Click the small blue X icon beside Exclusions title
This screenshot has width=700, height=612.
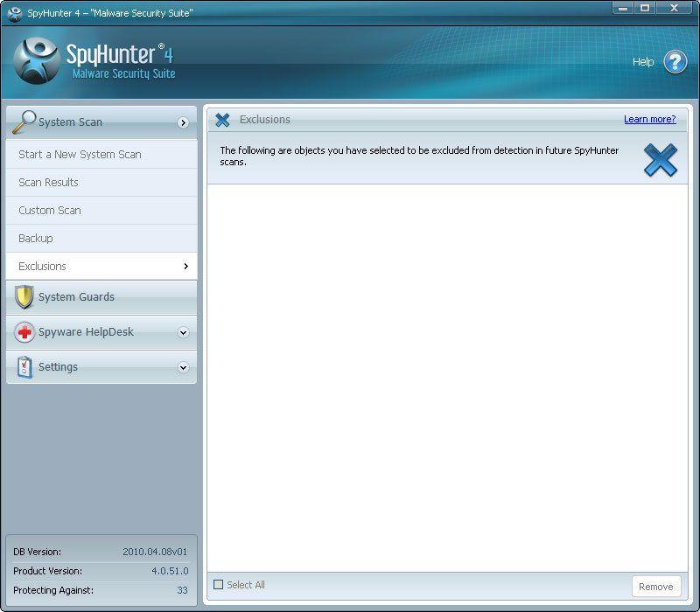222,120
